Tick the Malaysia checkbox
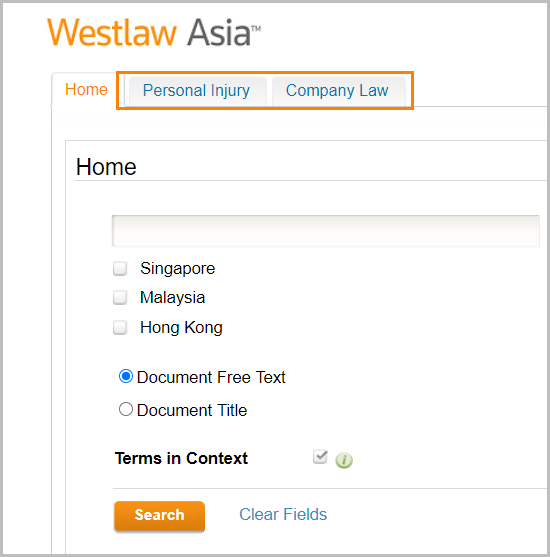Screen dimensions: 550x557 (x=120, y=298)
